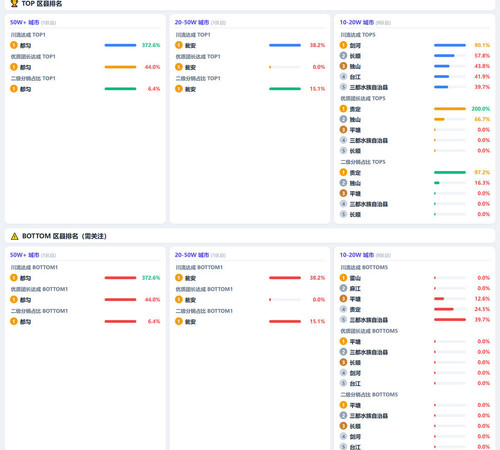Click the 优质团长达成 BOTTOM5 sub-heading

(x=369, y=331)
